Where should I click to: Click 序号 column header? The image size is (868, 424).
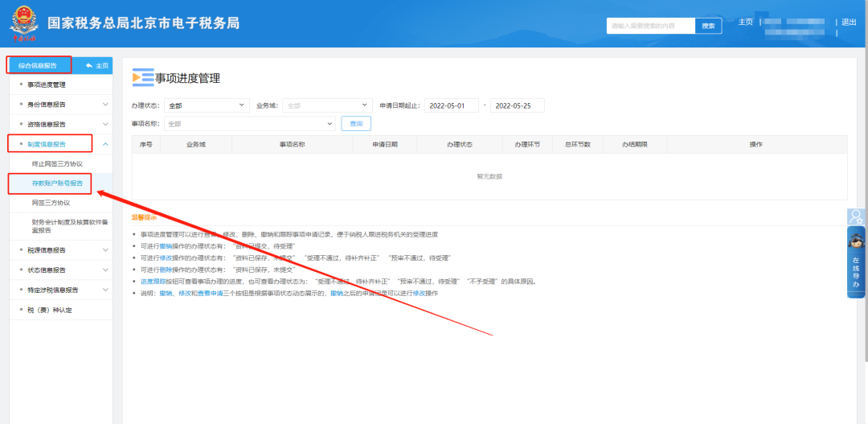[146, 144]
